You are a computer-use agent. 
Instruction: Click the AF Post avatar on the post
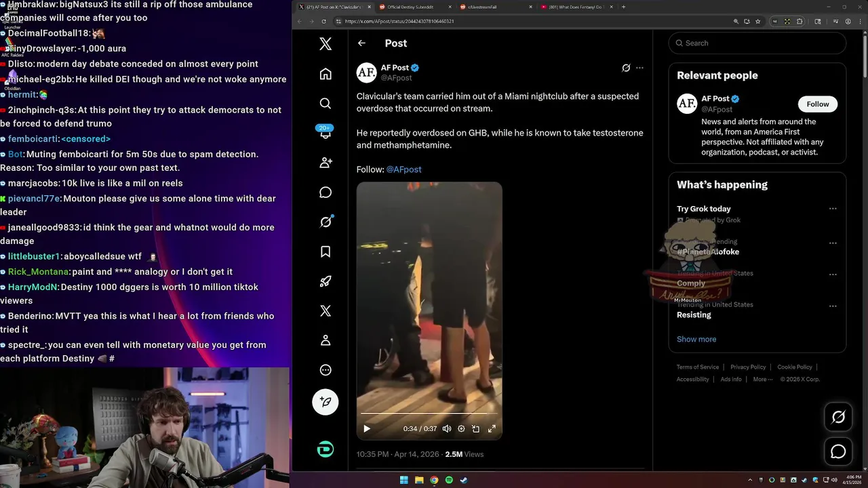(366, 73)
